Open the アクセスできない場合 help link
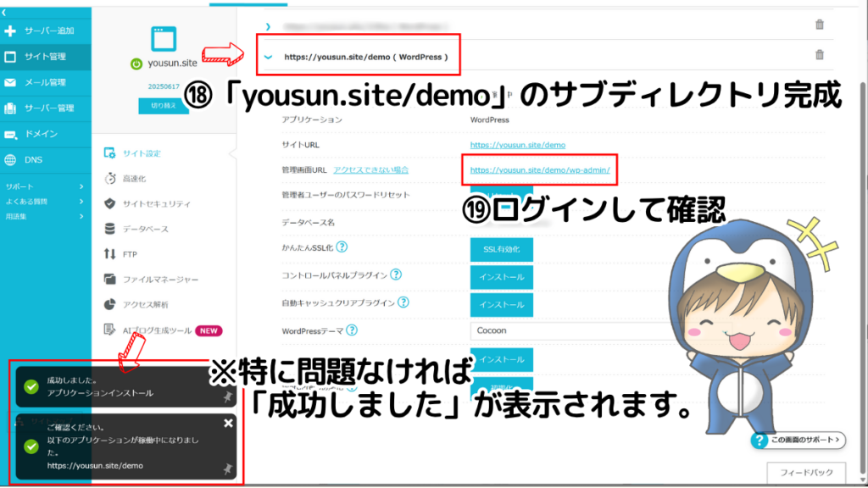Viewport: 868px width, 488px height. (x=371, y=169)
